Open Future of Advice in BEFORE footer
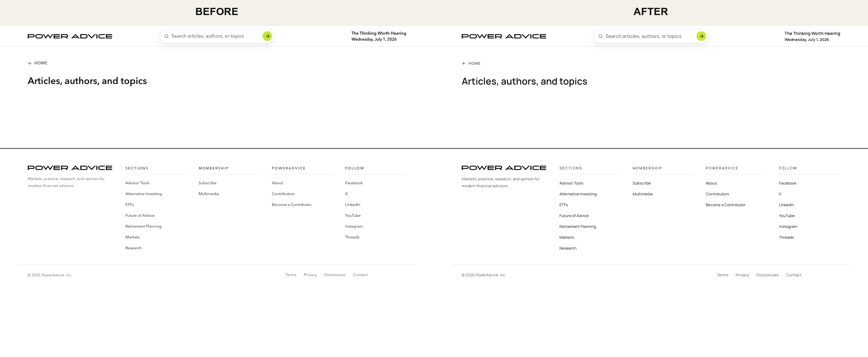 coord(140,215)
